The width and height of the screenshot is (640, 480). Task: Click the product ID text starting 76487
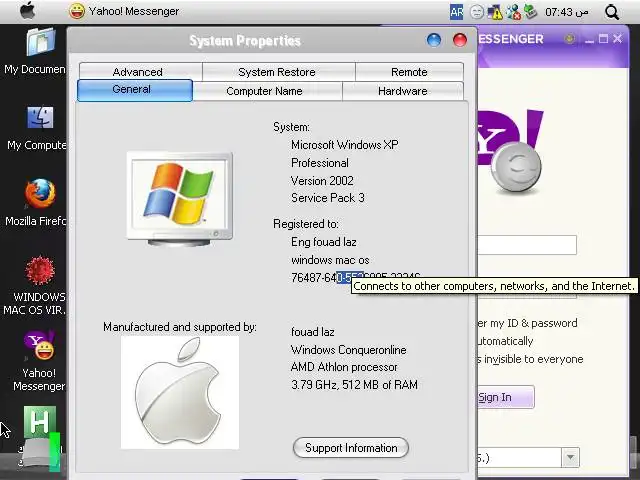tap(321, 278)
